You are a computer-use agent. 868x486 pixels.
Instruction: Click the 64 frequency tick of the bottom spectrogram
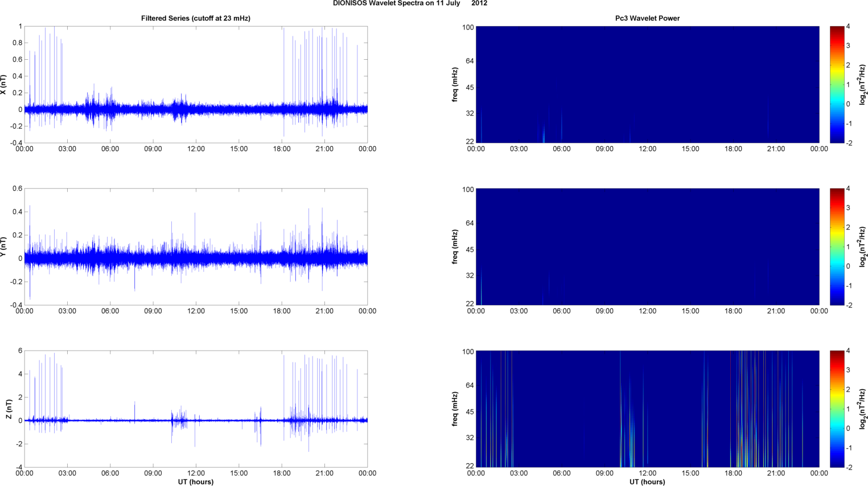470,385
